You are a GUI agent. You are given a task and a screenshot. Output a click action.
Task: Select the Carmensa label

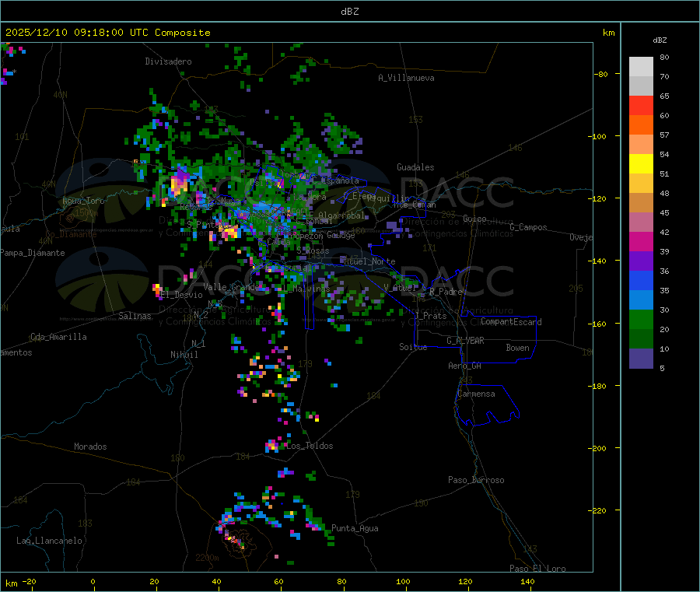tap(476, 394)
